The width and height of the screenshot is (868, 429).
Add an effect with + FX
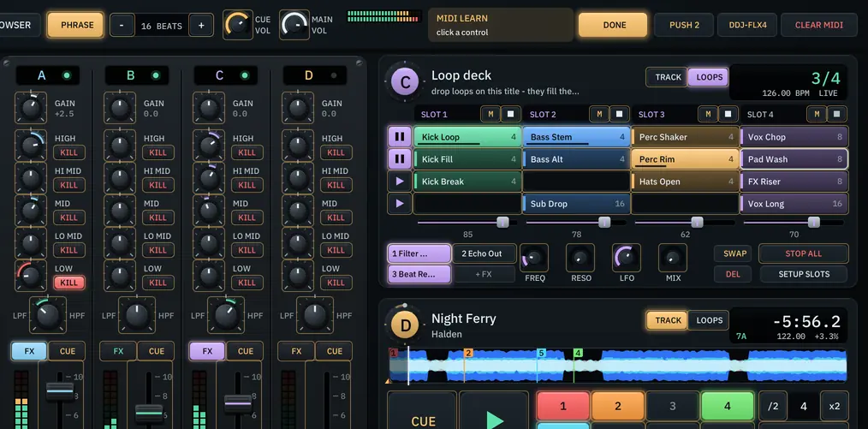[x=485, y=274]
